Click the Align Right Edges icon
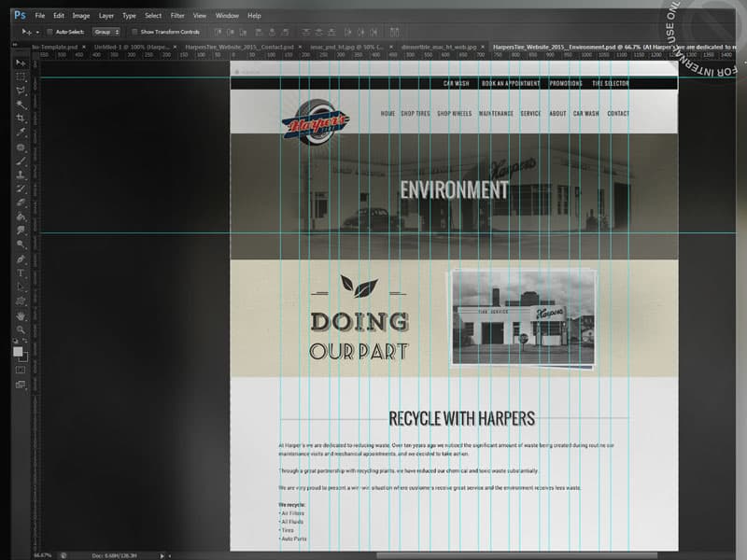 pyautogui.click(x=285, y=32)
